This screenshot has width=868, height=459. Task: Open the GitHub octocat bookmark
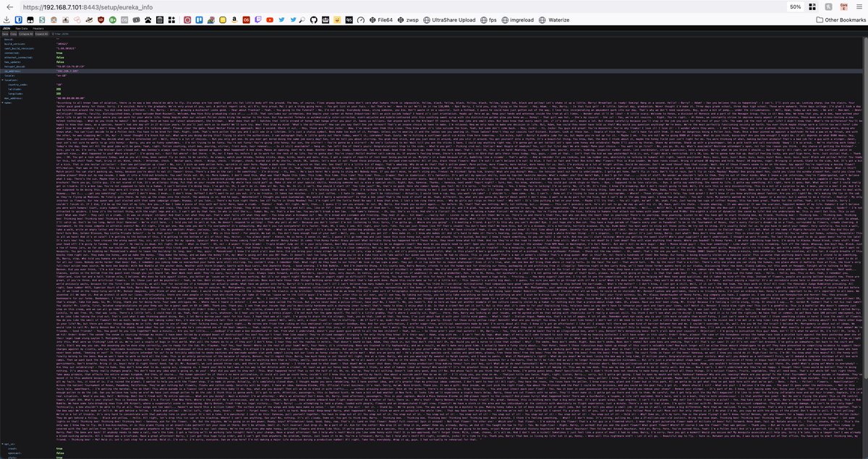(x=313, y=20)
